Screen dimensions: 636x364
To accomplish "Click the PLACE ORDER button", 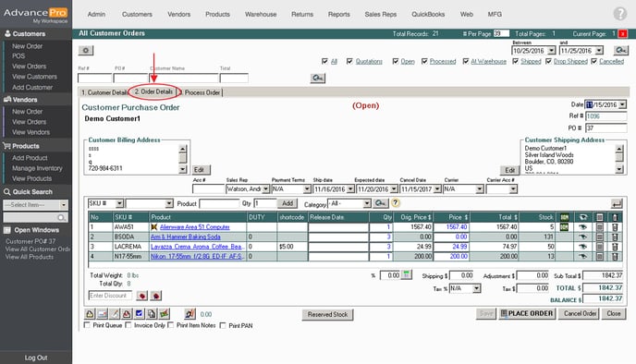I will pos(527,313).
